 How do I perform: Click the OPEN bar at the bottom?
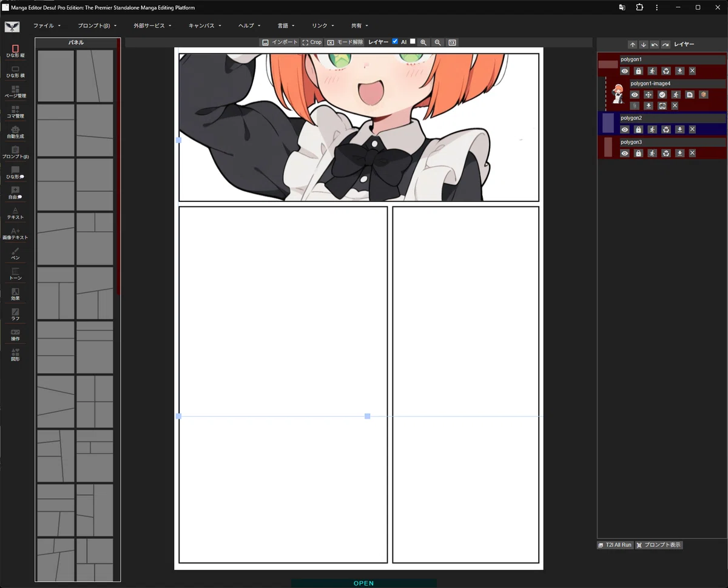(363, 583)
